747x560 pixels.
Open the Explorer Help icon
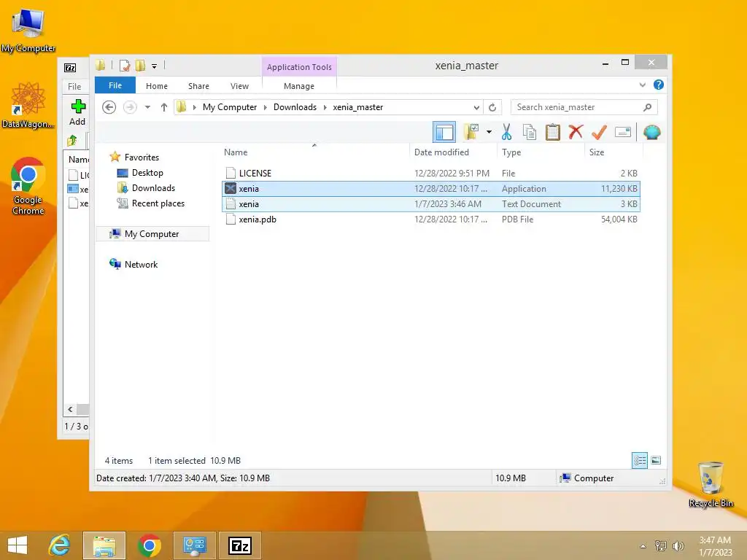click(x=659, y=85)
